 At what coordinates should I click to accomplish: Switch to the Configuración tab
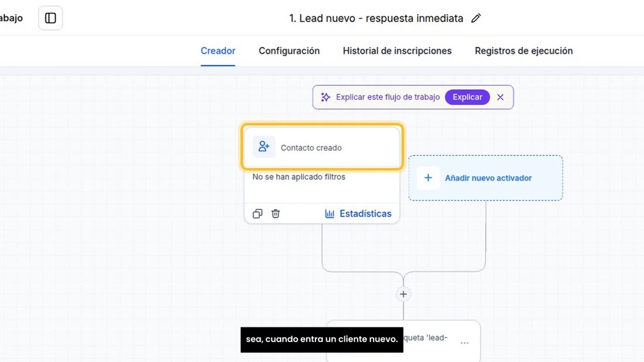[289, 51]
